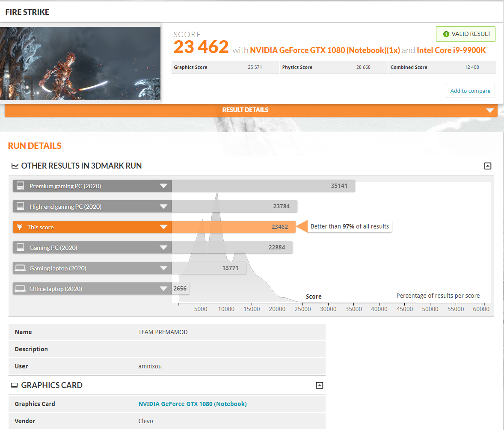The height and width of the screenshot is (430, 504).
Task: Click the trophy icon on This score
Action: coord(20,227)
